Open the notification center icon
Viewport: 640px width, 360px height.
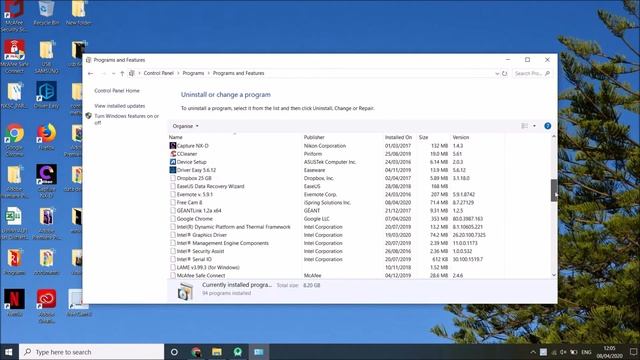point(633,352)
